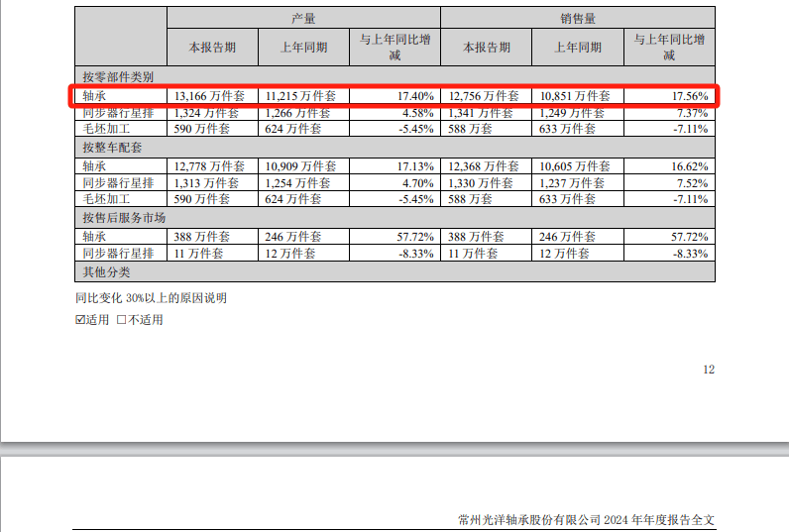This screenshot has width=789, height=532.
Task: Select the 按整车配套 section row
Action: [x=112, y=147]
